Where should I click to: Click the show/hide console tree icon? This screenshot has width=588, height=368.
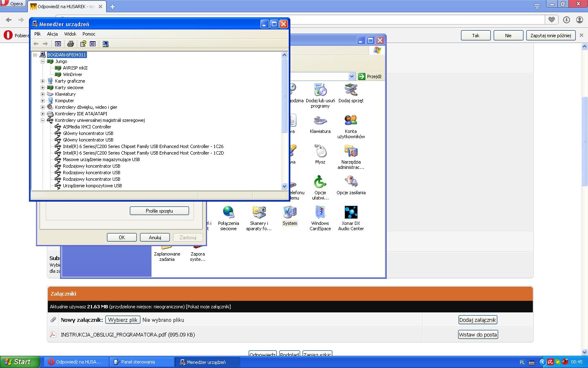coord(58,44)
